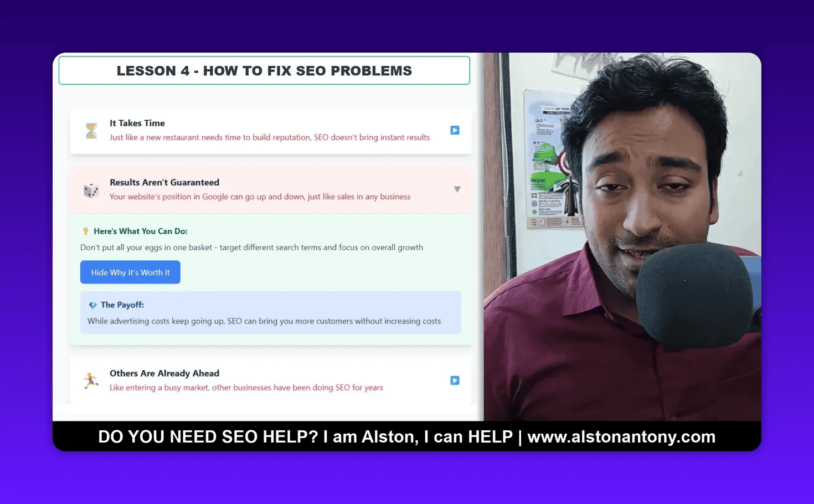Open www.alstonantony.com from the banner

tap(621, 437)
